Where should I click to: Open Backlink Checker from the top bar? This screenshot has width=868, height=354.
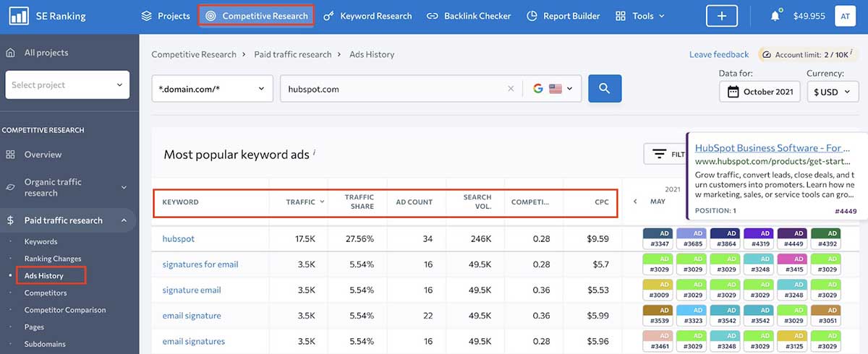click(469, 15)
